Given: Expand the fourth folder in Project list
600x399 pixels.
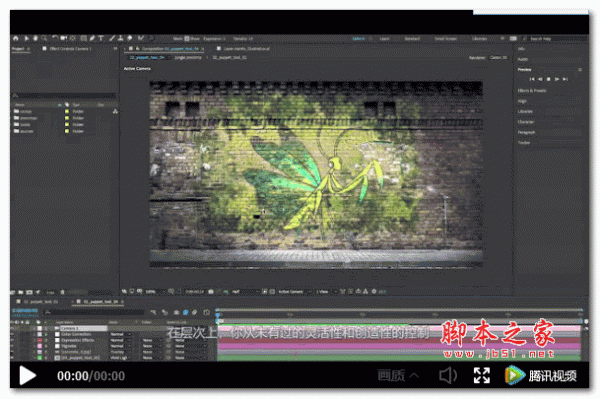Looking at the screenshot, I should (x=16, y=131).
